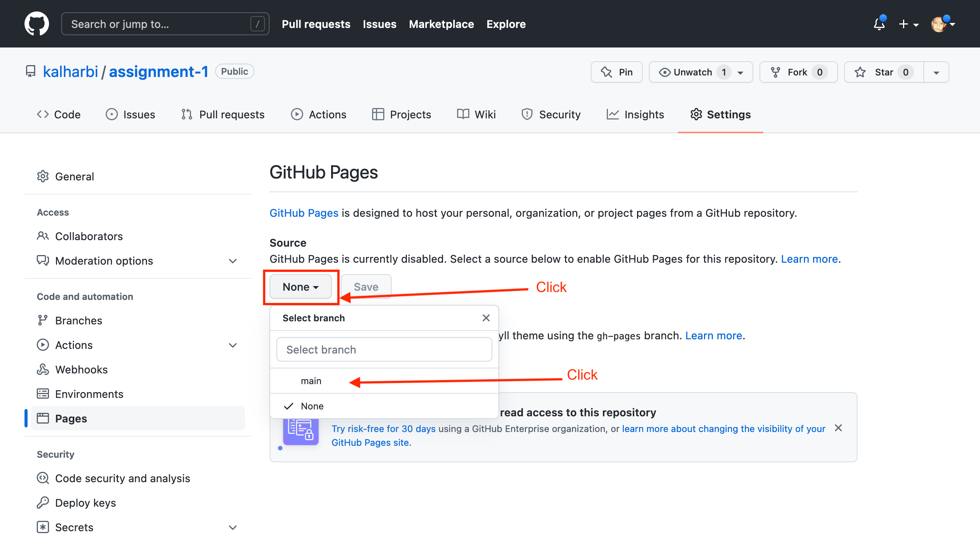Open Code security and analysis
The width and height of the screenshot is (980, 540).
138,478
